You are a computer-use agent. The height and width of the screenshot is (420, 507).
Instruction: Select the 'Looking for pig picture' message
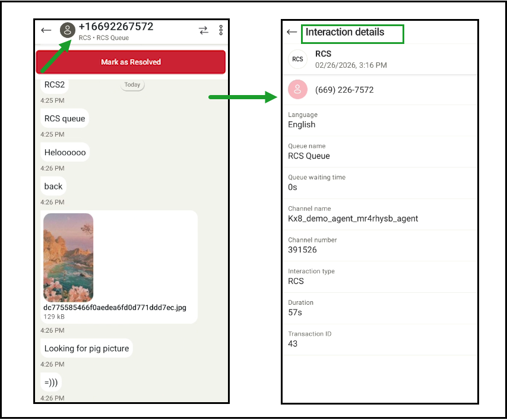pos(87,348)
